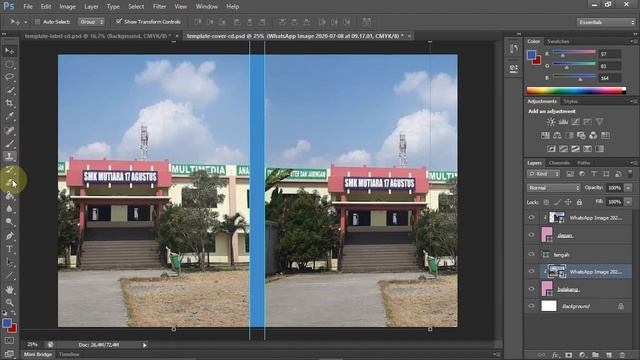The image size is (640, 360).
Task: Open the File menu
Action: pyautogui.click(x=28, y=7)
